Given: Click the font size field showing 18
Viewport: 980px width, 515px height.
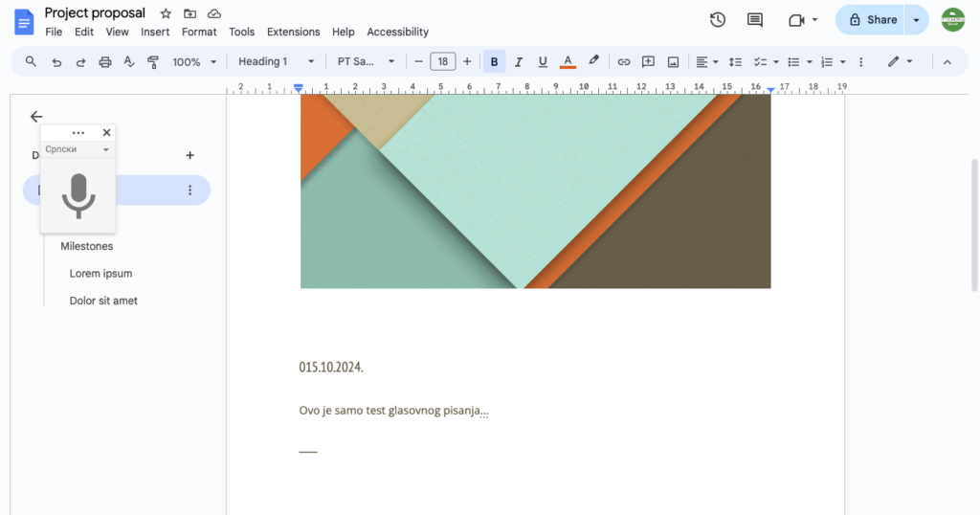Looking at the screenshot, I should pos(442,61).
